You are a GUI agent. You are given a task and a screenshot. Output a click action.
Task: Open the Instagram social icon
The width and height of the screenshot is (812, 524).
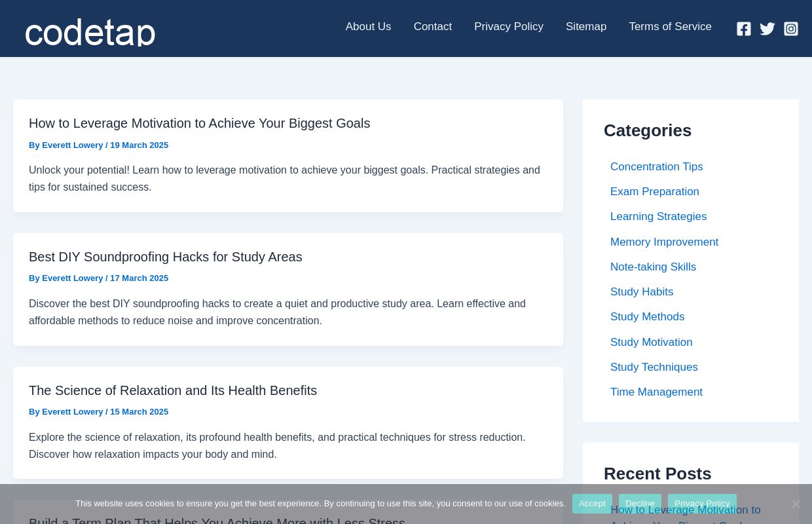pos(791,29)
